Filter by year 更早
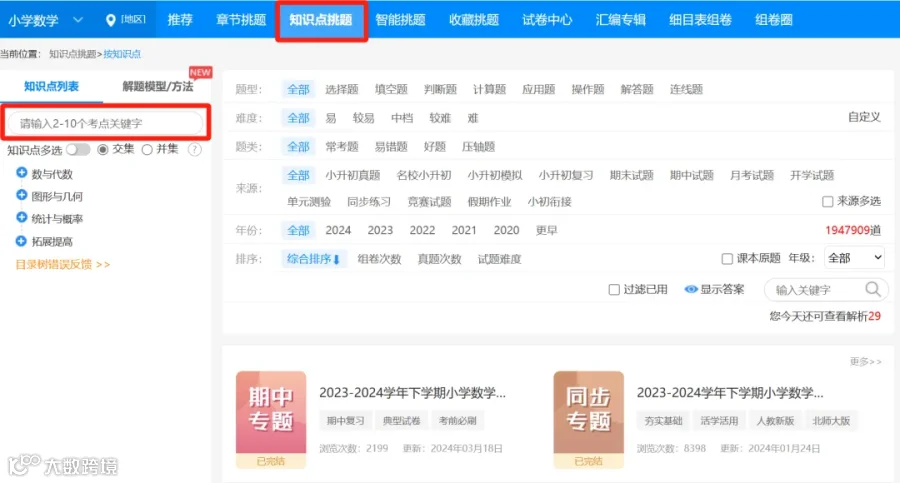900x483 pixels. coord(546,230)
